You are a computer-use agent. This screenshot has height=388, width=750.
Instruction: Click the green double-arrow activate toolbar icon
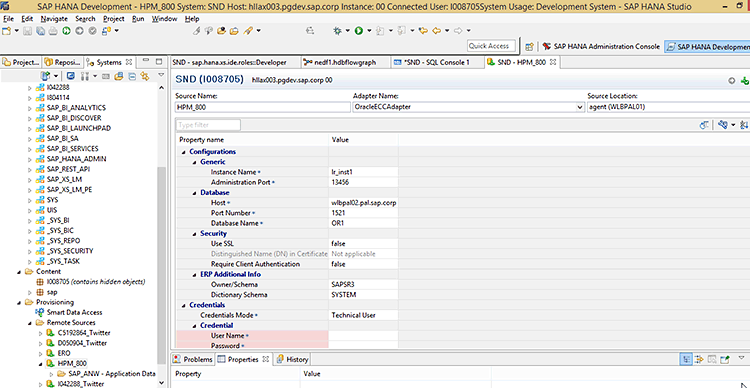(x=66, y=31)
